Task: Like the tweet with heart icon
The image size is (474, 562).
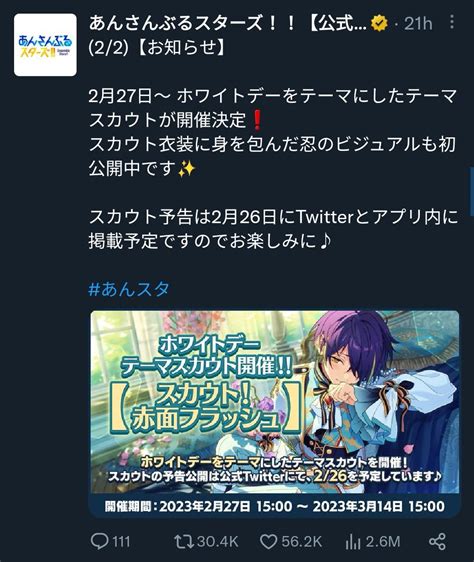Action: 268,542
